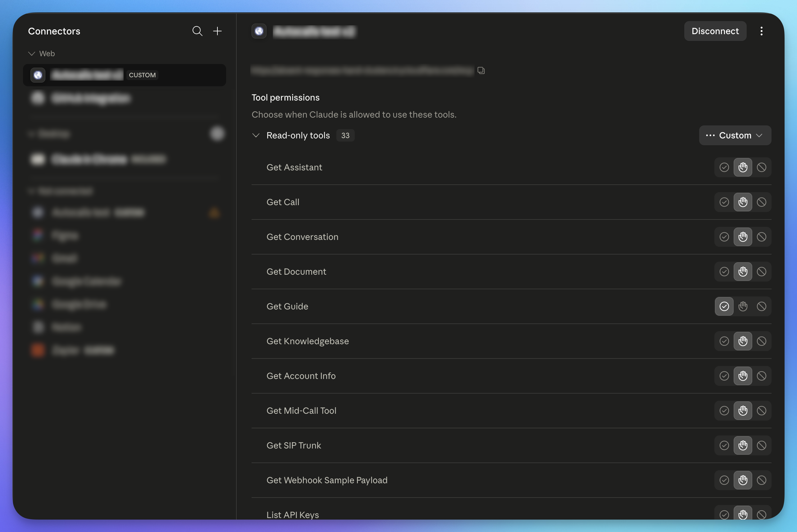
Task: Block the Get SIP Trunk tool
Action: point(761,445)
